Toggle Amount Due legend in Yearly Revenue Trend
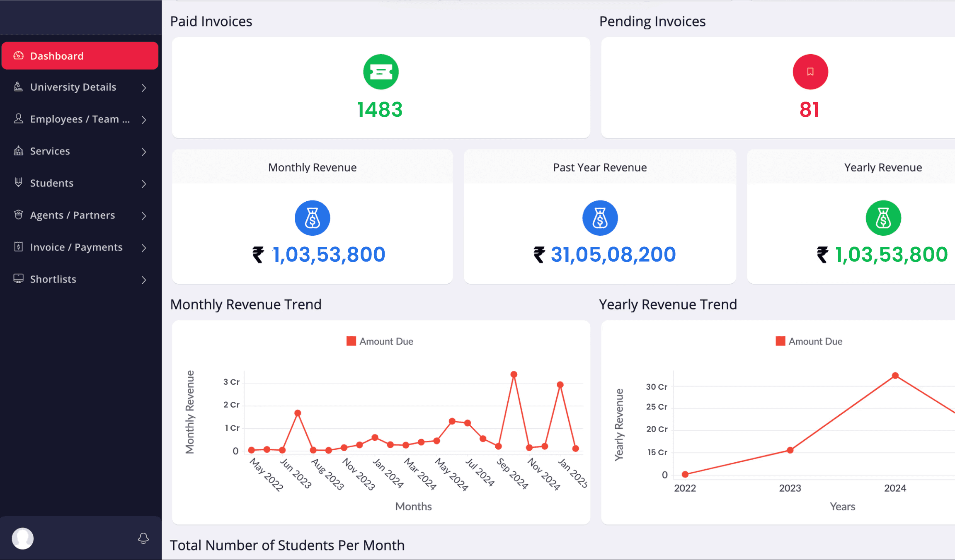The width and height of the screenshot is (955, 560). click(815, 341)
